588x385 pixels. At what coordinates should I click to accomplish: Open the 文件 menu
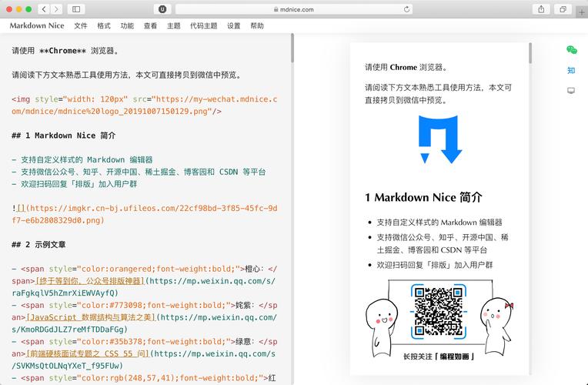tap(81, 25)
